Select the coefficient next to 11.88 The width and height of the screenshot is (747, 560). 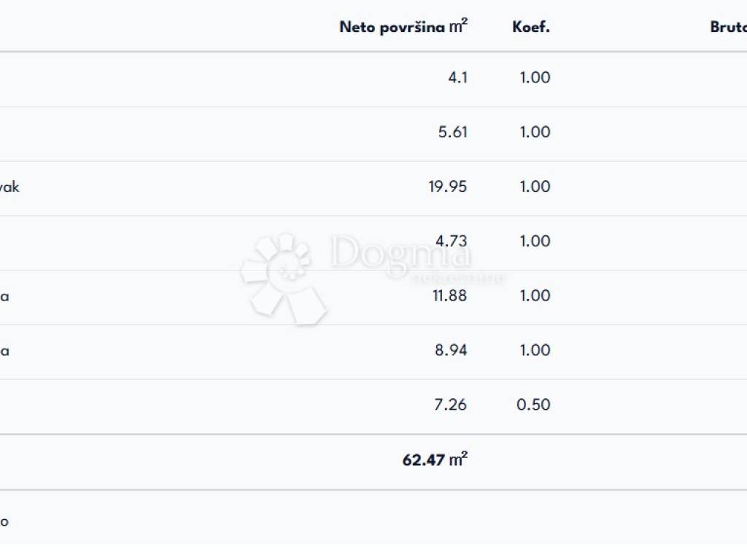pyautogui.click(x=535, y=295)
